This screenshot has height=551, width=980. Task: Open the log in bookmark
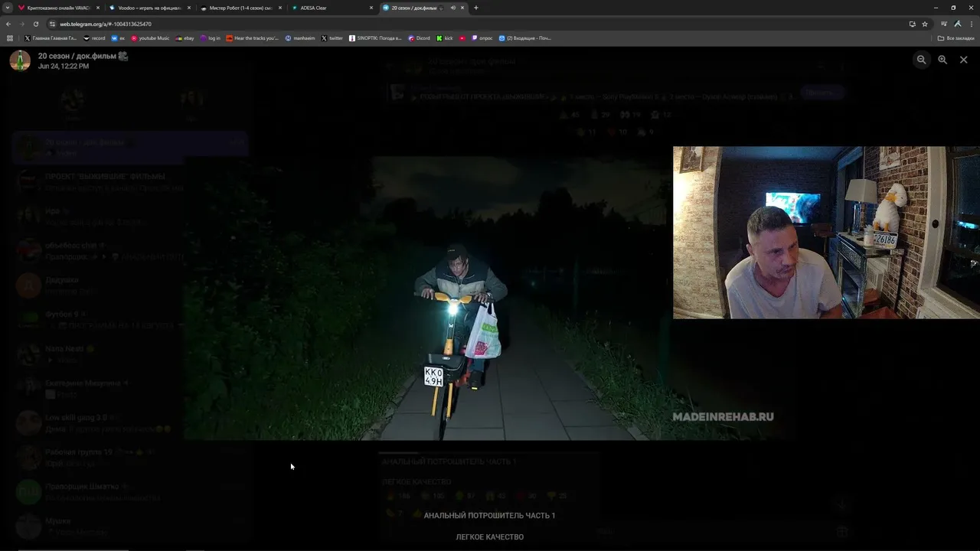(211, 37)
